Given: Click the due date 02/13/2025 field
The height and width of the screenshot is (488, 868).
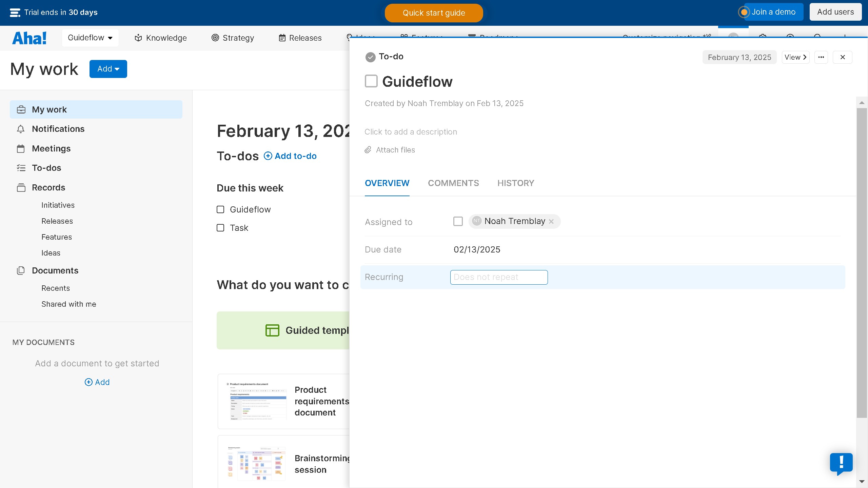Looking at the screenshot, I should 477,250.
